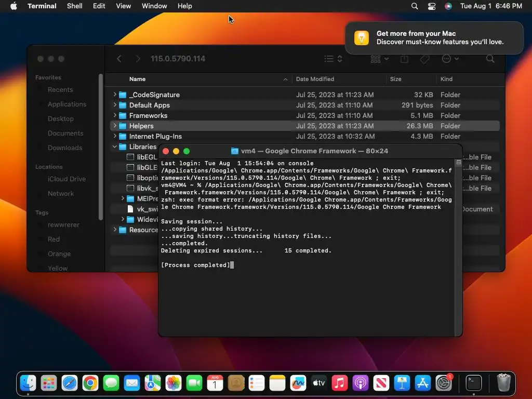This screenshot has height=399, width=532.
Task: Open Apple TV in the dock
Action: 319,383
